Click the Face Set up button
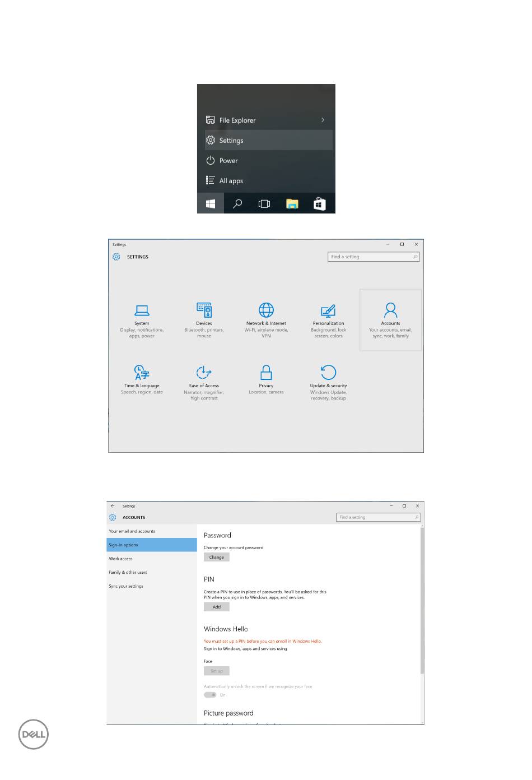Image resolution: width=532 pixels, height=780 pixels. coord(217,671)
